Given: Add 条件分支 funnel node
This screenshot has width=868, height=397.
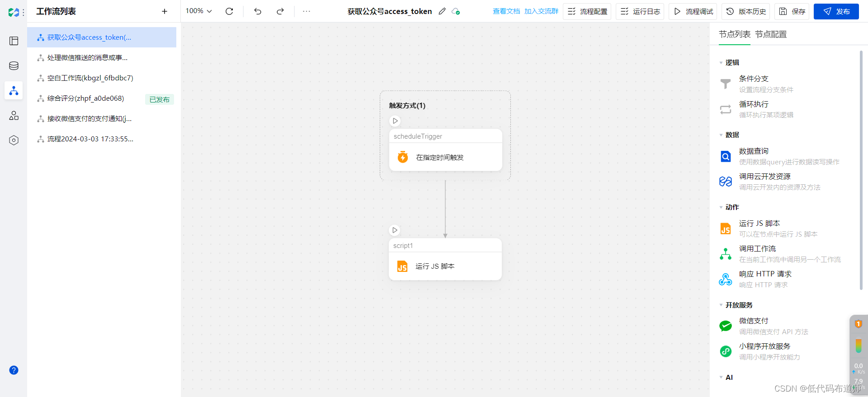Looking at the screenshot, I should [x=726, y=84].
